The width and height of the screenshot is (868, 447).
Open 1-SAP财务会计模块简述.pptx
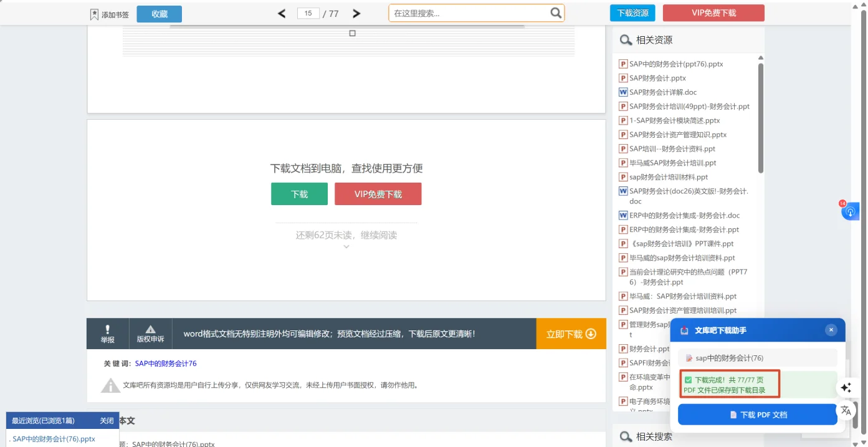pyautogui.click(x=674, y=121)
